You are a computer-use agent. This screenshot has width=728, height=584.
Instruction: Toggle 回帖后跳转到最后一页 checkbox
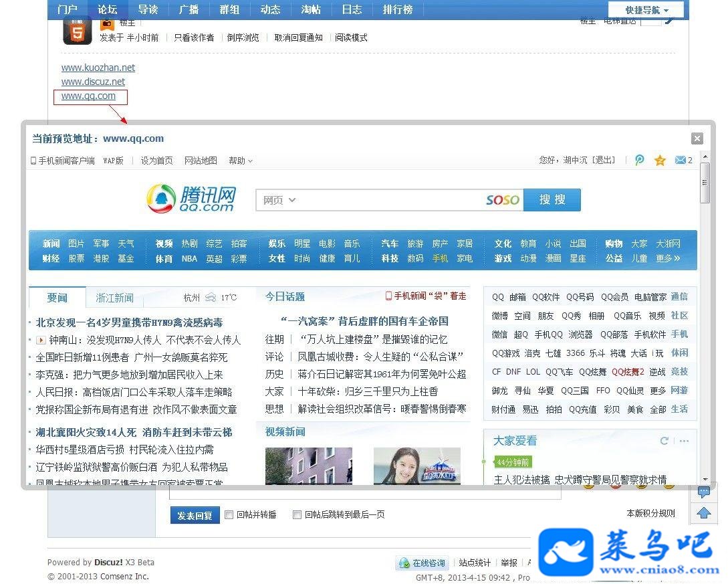[x=297, y=515]
